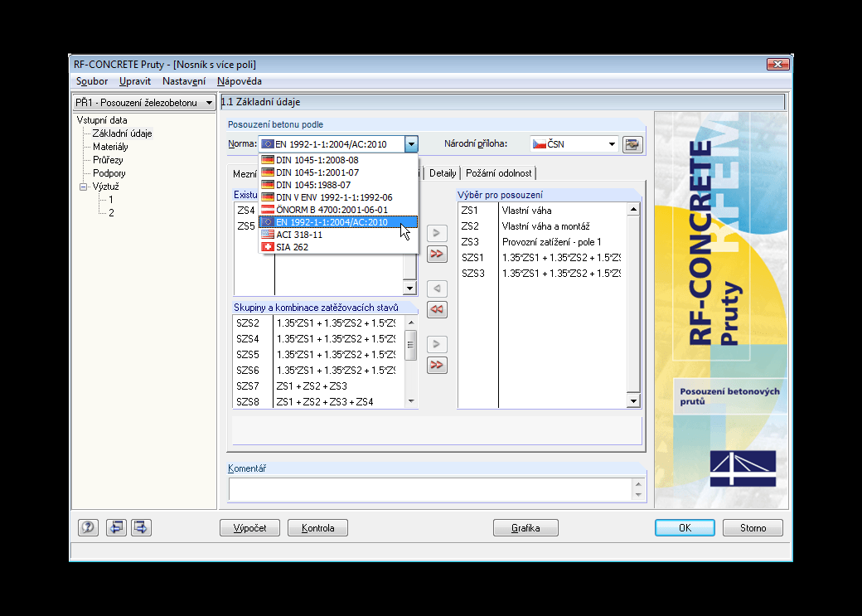Go to next module window icon
This screenshot has width=862, height=616.
pos(141,527)
